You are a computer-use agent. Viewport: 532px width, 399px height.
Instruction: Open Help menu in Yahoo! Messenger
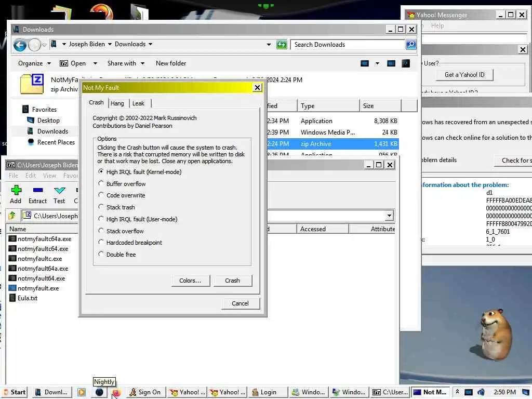click(437, 25)
